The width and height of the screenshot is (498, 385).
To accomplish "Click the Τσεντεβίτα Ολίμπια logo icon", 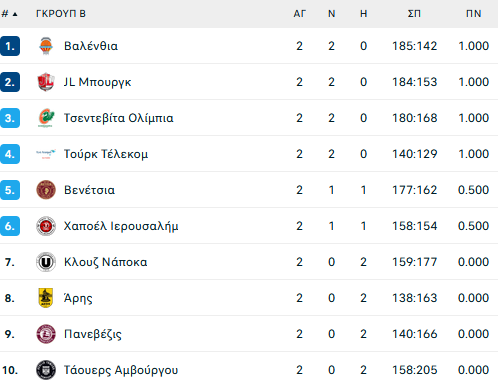I will (46, 118).
